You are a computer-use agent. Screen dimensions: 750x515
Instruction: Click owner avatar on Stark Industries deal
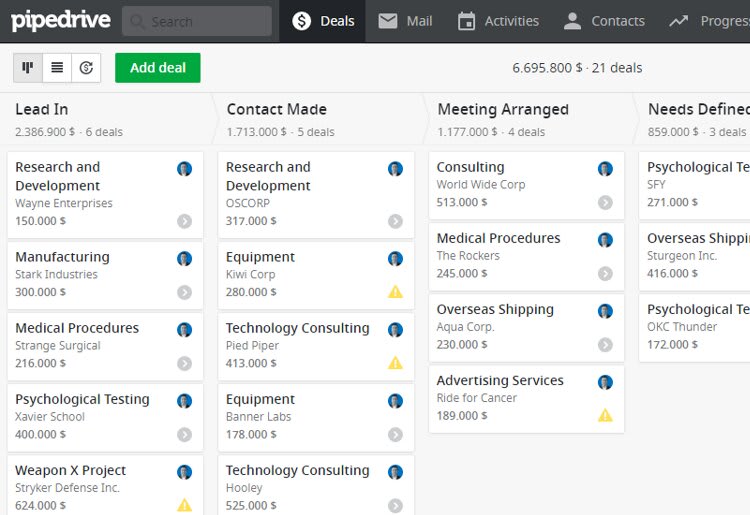click(185, 259)
